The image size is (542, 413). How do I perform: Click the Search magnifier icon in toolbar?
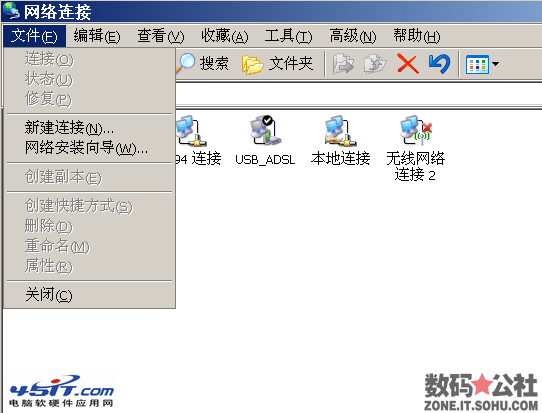185,63
